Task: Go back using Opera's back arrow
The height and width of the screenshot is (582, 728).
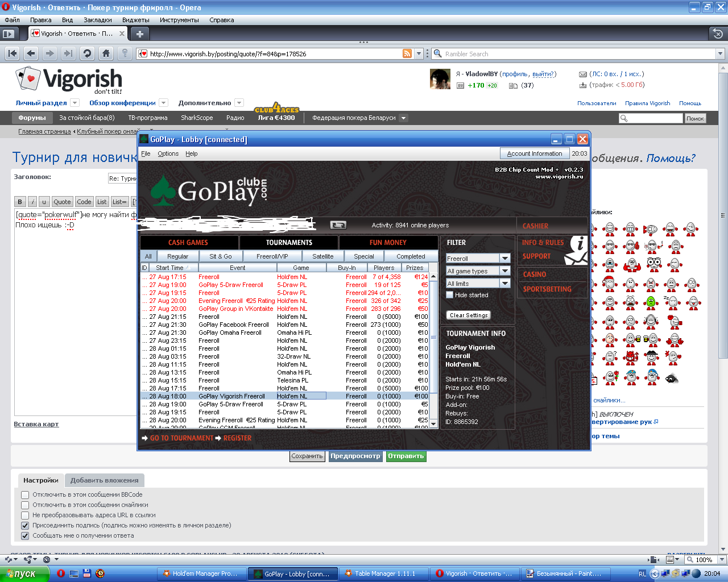Action: tap(31, 53)
